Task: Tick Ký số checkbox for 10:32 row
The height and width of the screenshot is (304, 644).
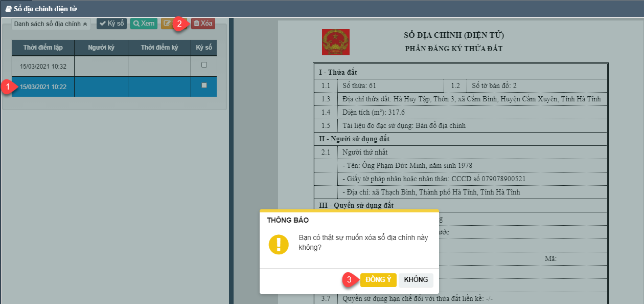Action: [x=204, y=65]
